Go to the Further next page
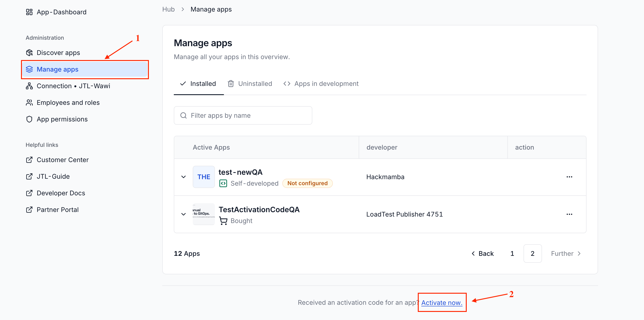Screen dimensions: 644x320 (x=566, y=254)
